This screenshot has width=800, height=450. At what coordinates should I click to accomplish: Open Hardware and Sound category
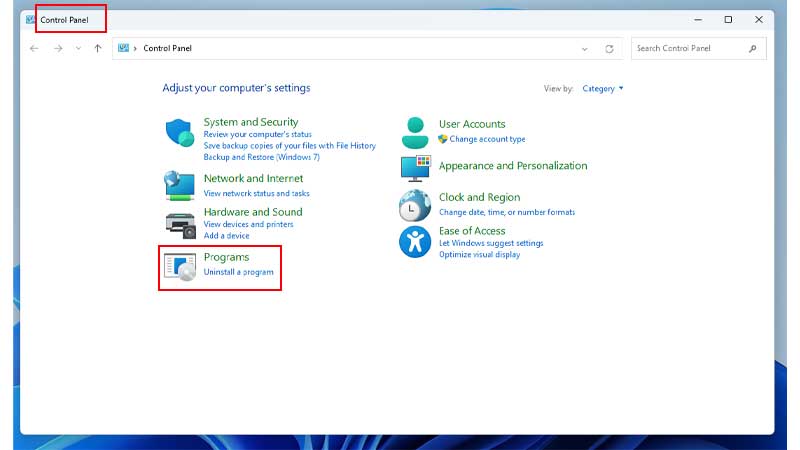tap(253, 212)
